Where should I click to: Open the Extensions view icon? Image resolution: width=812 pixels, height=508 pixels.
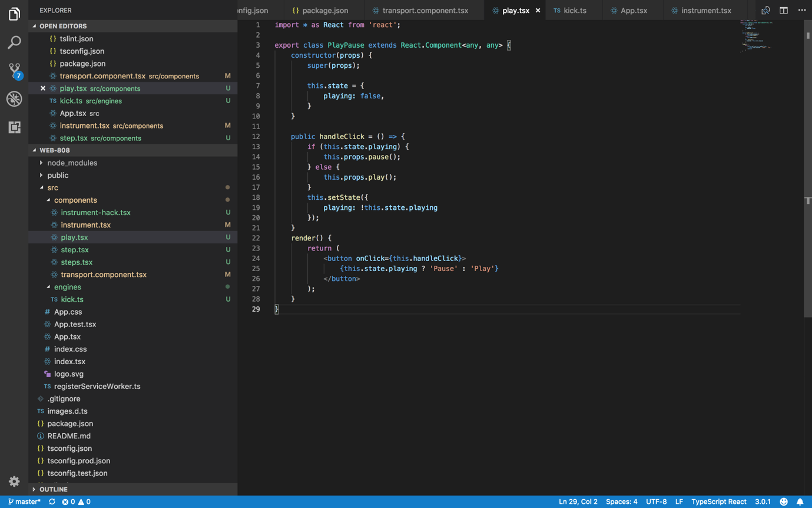(14, 127)
